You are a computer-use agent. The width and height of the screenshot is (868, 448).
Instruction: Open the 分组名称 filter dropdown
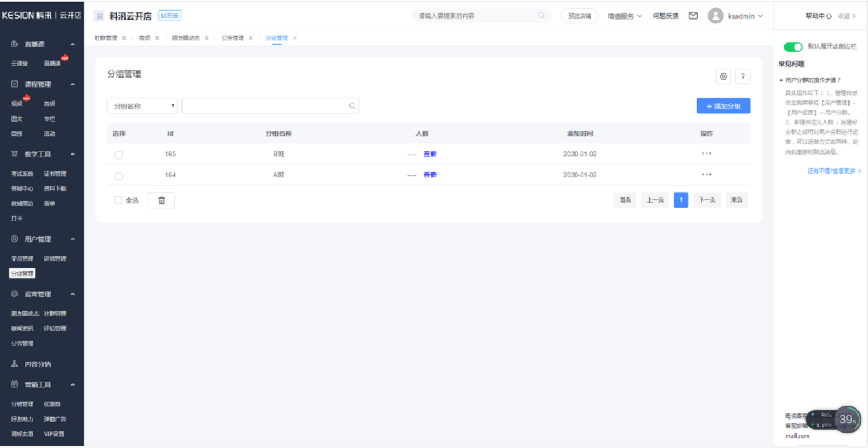pyautogui.click(x=142, y=106)
